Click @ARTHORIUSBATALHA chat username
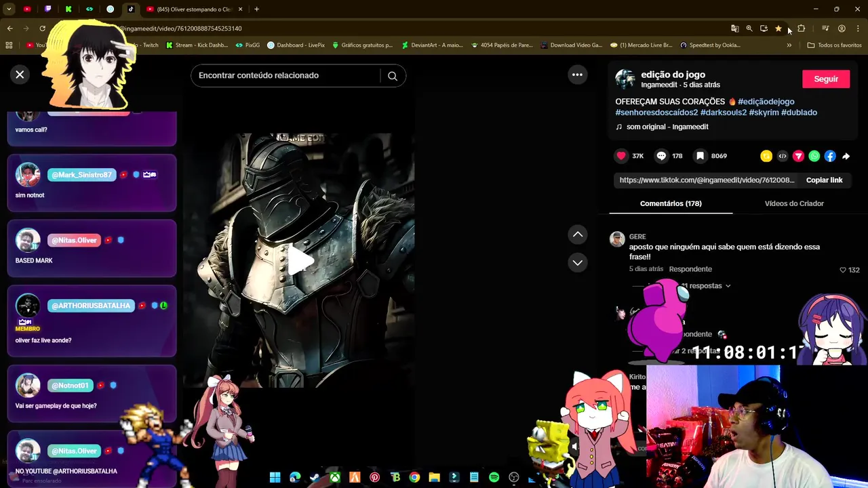Viewport: 868px width, 488px height. click(91, 306)
